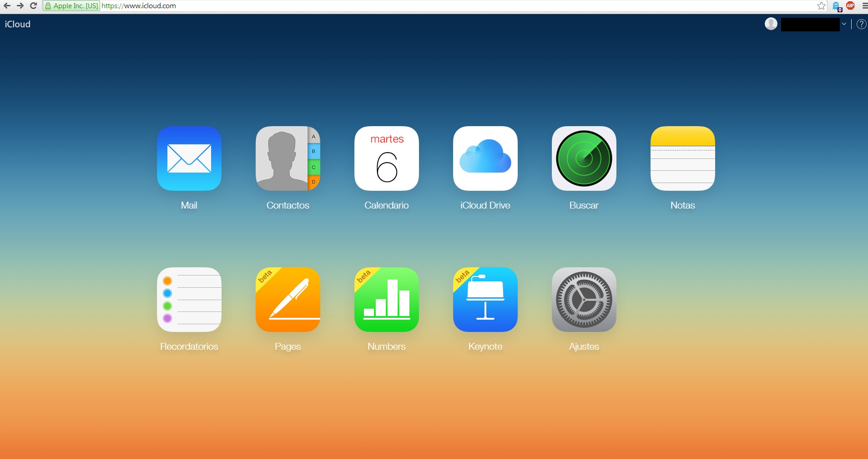
Task: Click the Recordatorios label text
Action: click(189, 347)
